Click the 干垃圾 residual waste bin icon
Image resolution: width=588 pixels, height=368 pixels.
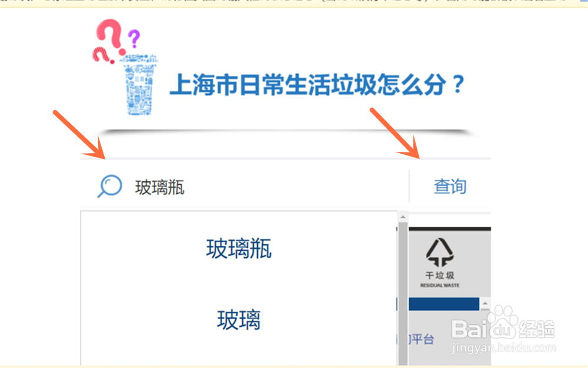440,252
